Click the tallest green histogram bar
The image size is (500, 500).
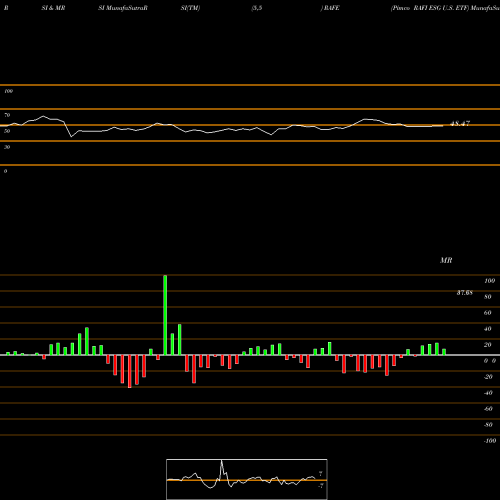(165, 315)
